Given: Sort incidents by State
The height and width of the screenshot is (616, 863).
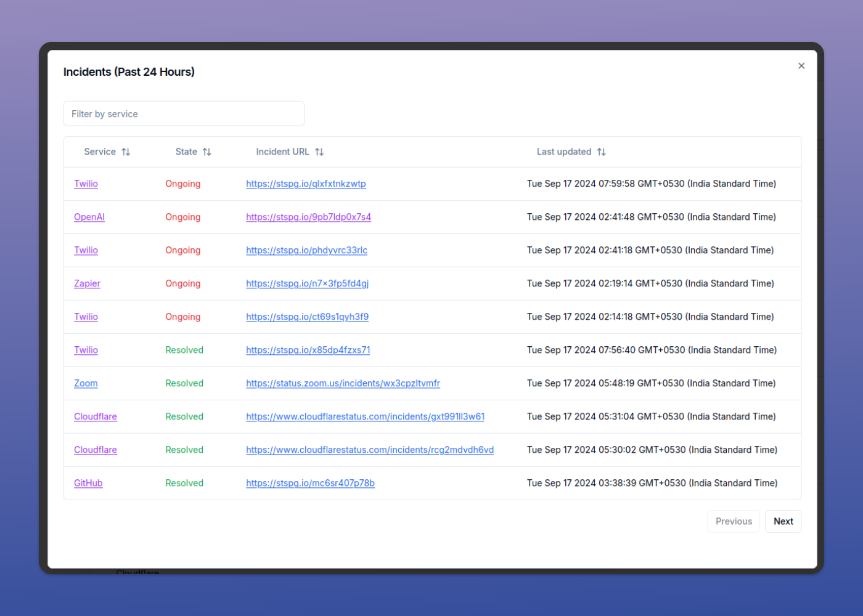Looking at the screenshot, I should point(207,152).
